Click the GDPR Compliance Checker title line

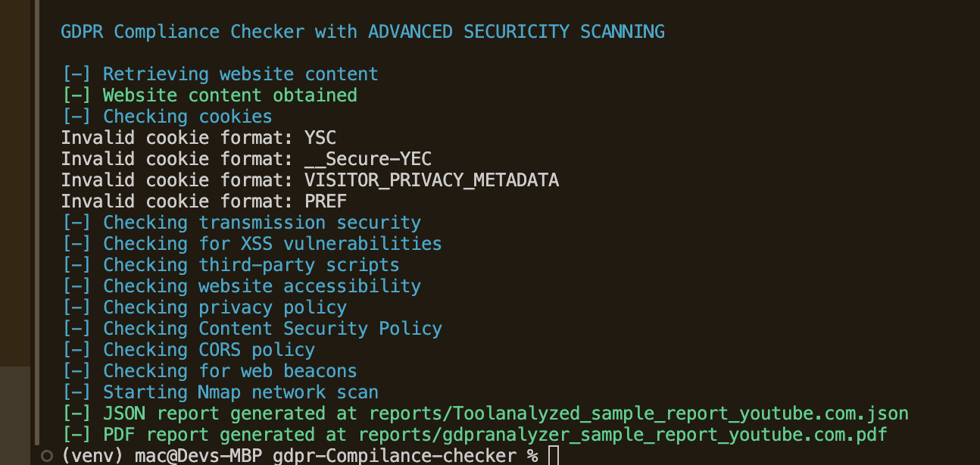(x=363, y=32)
